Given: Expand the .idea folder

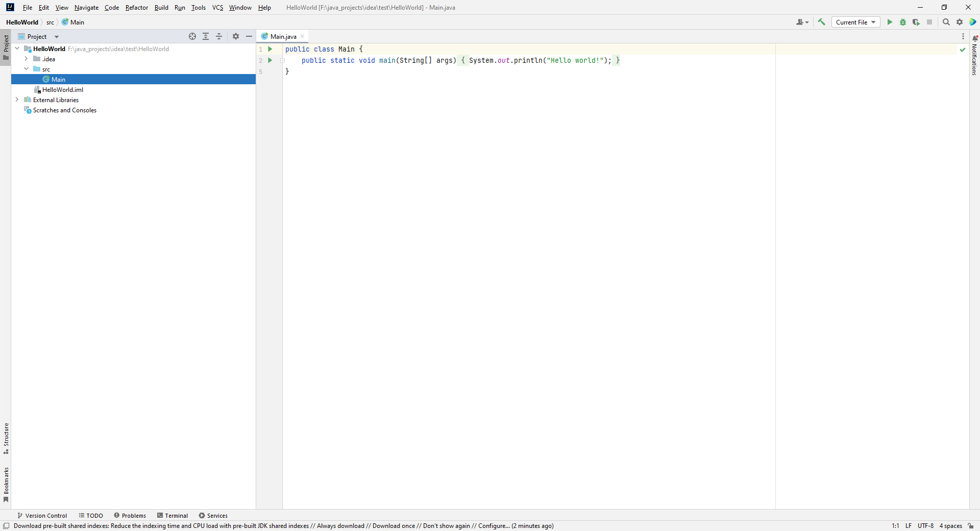Looking at the screenshot, I should pos(27,59).
